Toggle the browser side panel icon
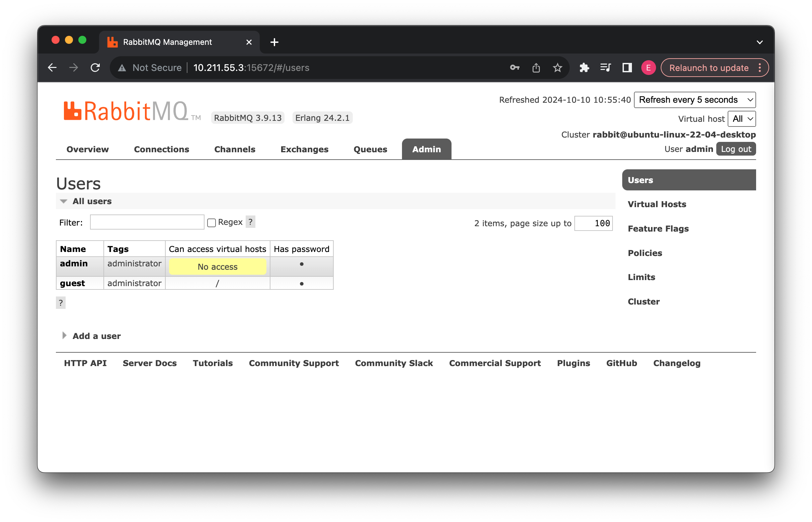Image resolution: width=812 pixels, height=522 pixels. pyautogui.click(x=627, y=68)
